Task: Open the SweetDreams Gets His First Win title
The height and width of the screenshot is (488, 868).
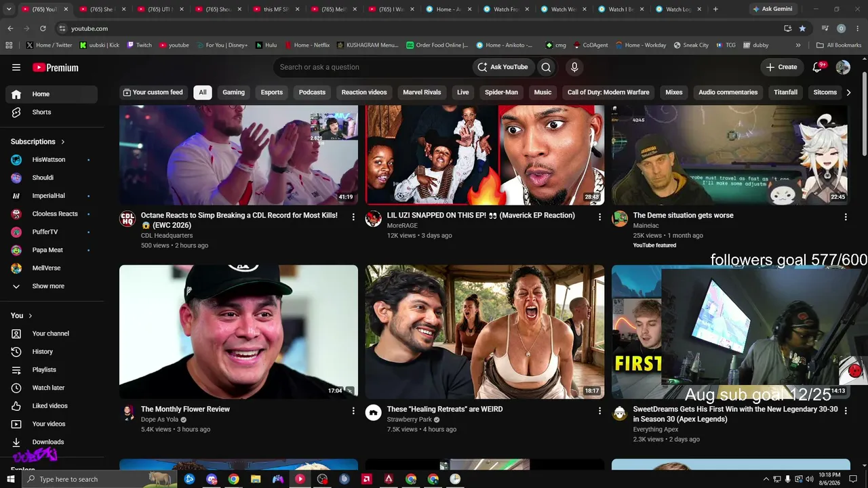Action: pyautogui.click(x=736, y=414)
